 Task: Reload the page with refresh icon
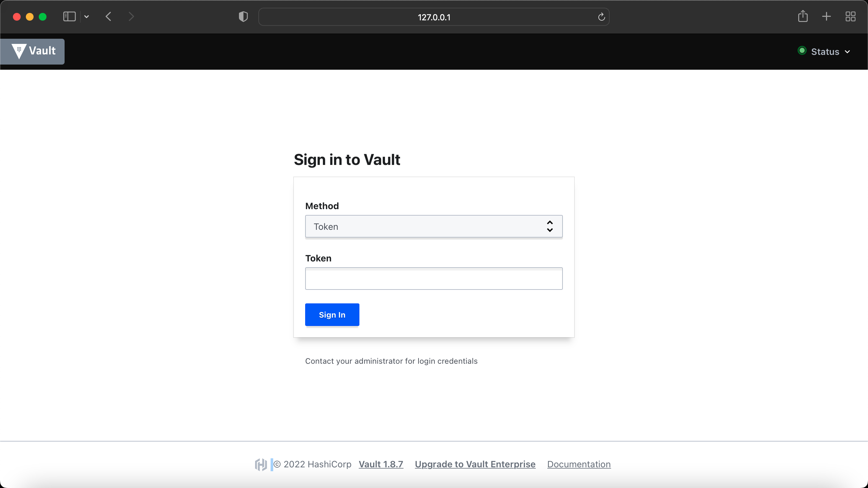pyautogui.click(x=602, y=17)
